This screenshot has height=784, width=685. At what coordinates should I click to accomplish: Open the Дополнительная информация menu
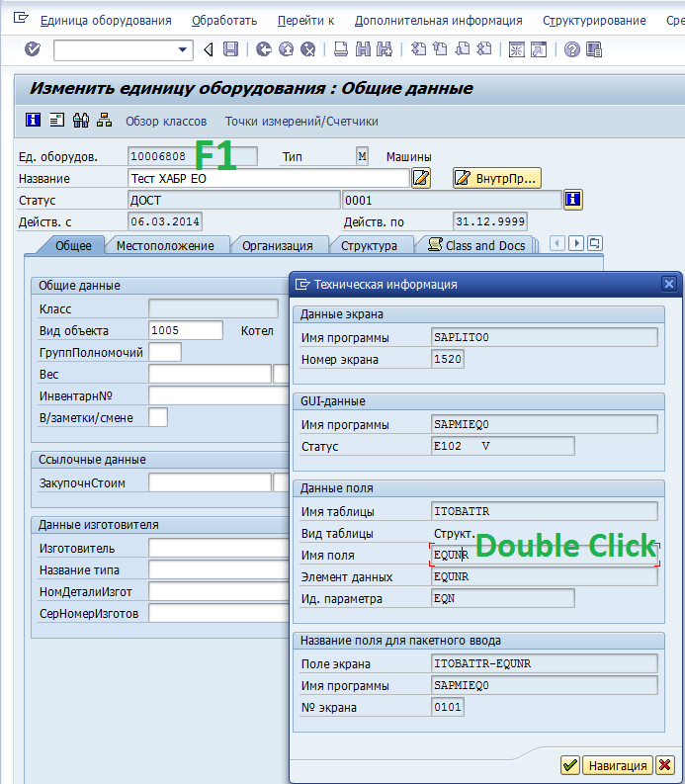pyautogui.click(x=438, y=21)
